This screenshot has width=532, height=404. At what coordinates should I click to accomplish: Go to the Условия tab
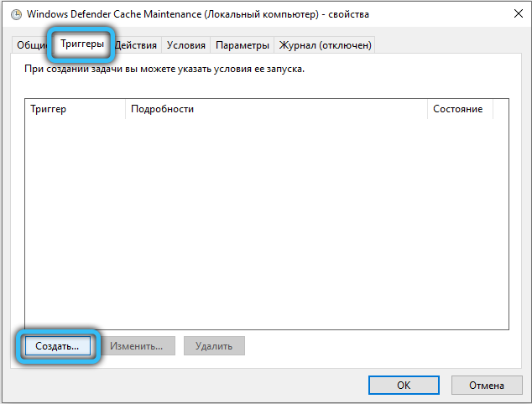tap(186, 45)
